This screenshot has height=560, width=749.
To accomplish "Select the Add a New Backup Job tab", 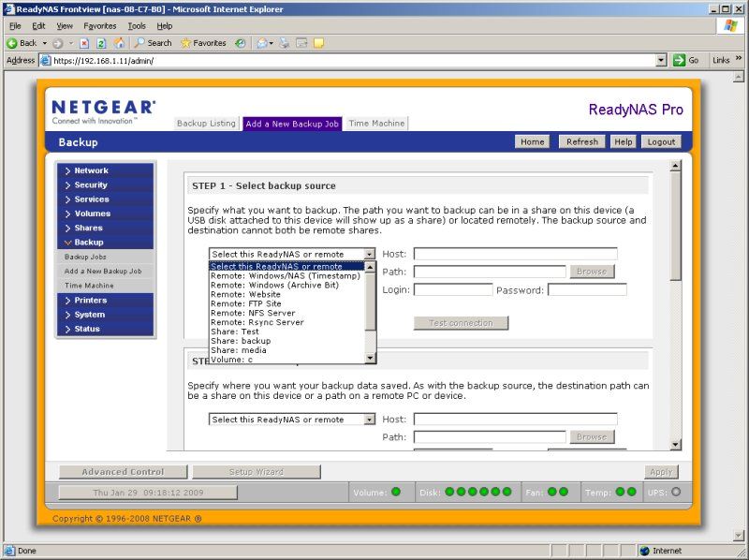I will click(x=292, y=124).
